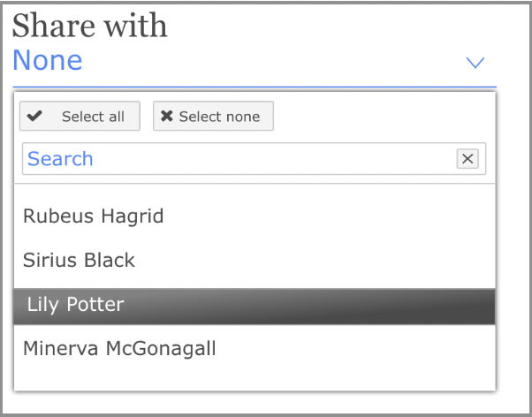Focus the Search text field

coord(239,159)
